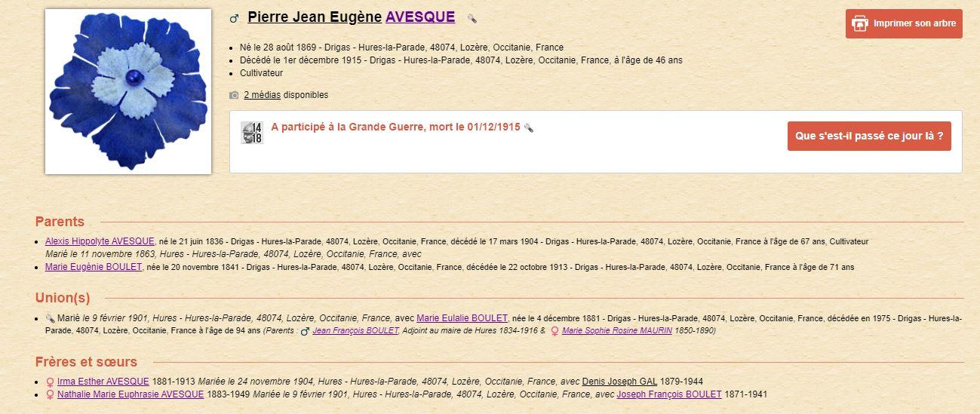Click the male symbol beside Jean François BOULET

click(305, 331)
